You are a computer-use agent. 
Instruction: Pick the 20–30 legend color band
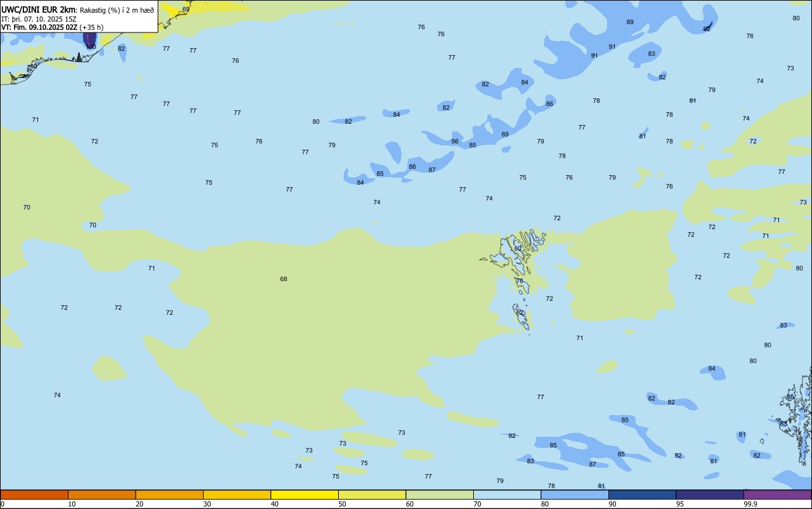pyautogui.click(x=169, y=494)
